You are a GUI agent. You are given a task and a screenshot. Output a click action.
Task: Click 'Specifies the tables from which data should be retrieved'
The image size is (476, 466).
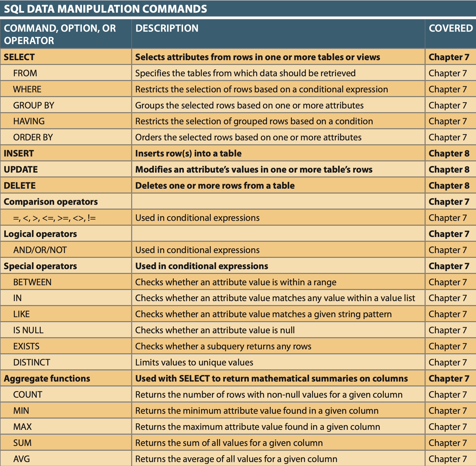click(245, 73)
